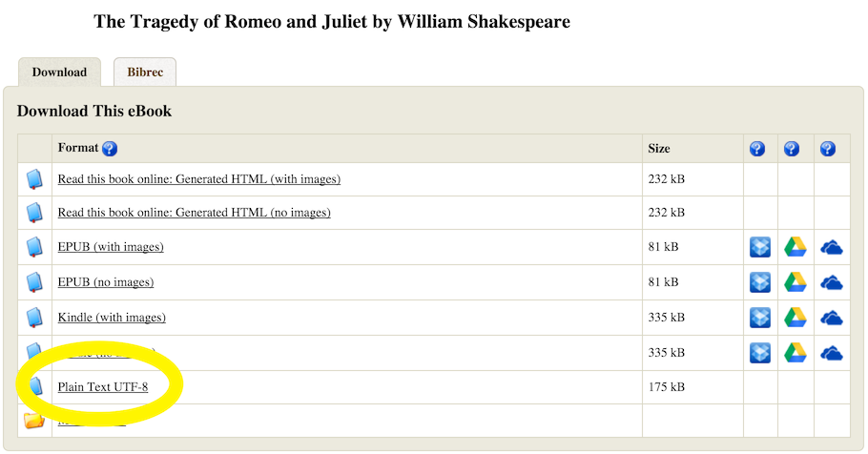Open Read this book online HTML with images

[199, 178]
